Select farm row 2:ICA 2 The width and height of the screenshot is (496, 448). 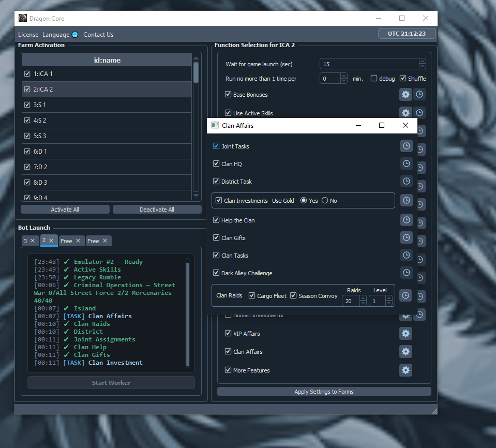pos(107,89)
